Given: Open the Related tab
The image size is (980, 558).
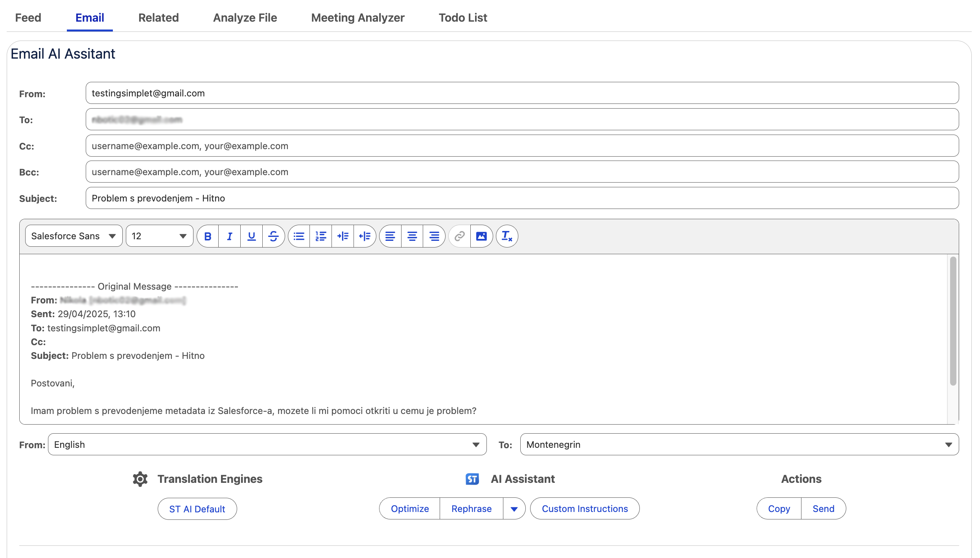Looking at the screenshot, I should click(158, 18).
